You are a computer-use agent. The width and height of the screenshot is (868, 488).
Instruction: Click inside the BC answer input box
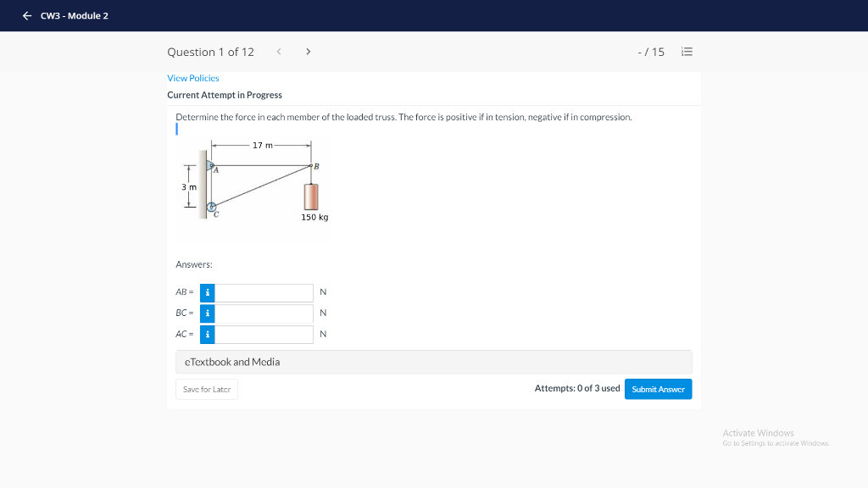(264, 313)
